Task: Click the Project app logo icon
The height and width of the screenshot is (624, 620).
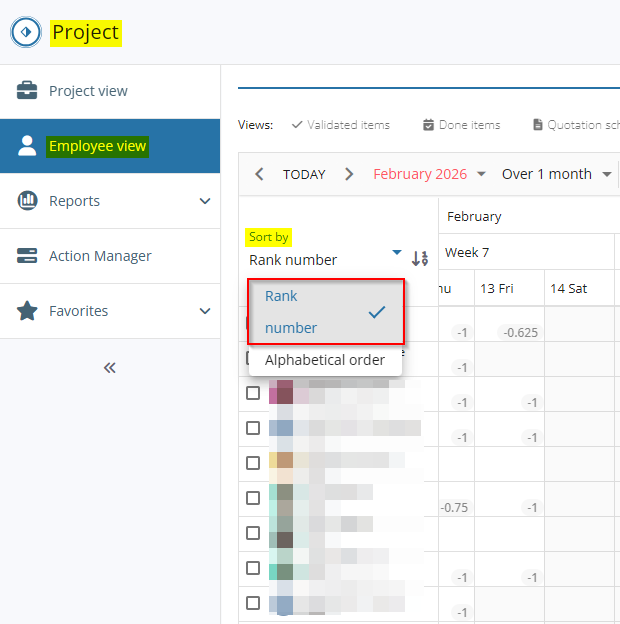Action: (25, 33)
